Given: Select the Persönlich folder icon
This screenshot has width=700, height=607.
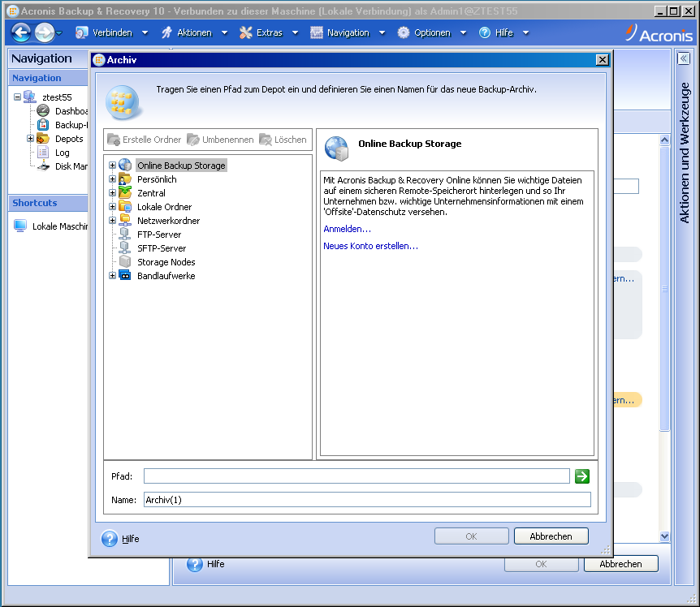Looking at the screenshot, I should click(x=125, y=179).
